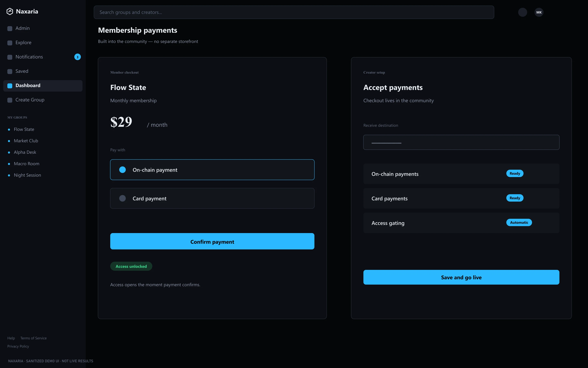This screenshot has width=588, height=368.
Task: Open the Help link
Action: pyautogui.click(x=11, y=338)
